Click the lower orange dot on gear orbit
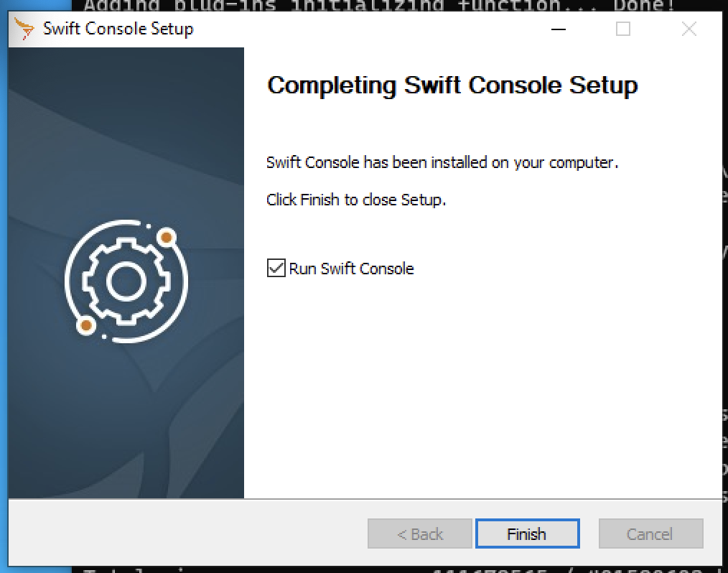Image resolution: width=728 pixels, height=573 pixels. pyautogui.click(x=86, y=325)
